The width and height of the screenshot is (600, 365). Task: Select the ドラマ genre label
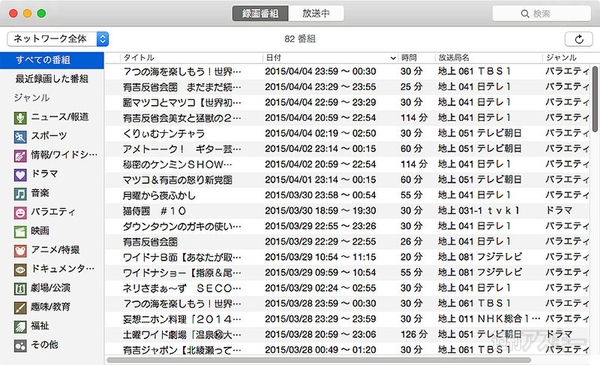(x=44, y=174)
